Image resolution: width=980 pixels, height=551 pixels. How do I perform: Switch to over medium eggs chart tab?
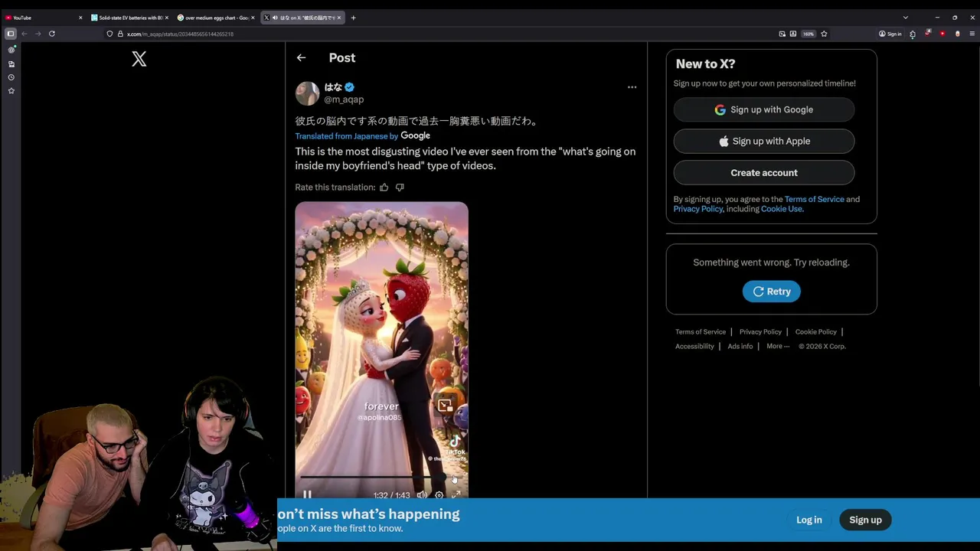tap(215, 18)
